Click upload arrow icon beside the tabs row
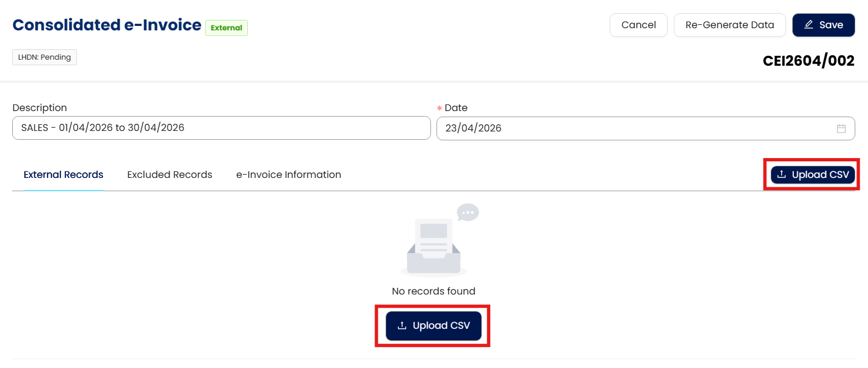This screenshot has height=368, width=868. click(781, 175)
